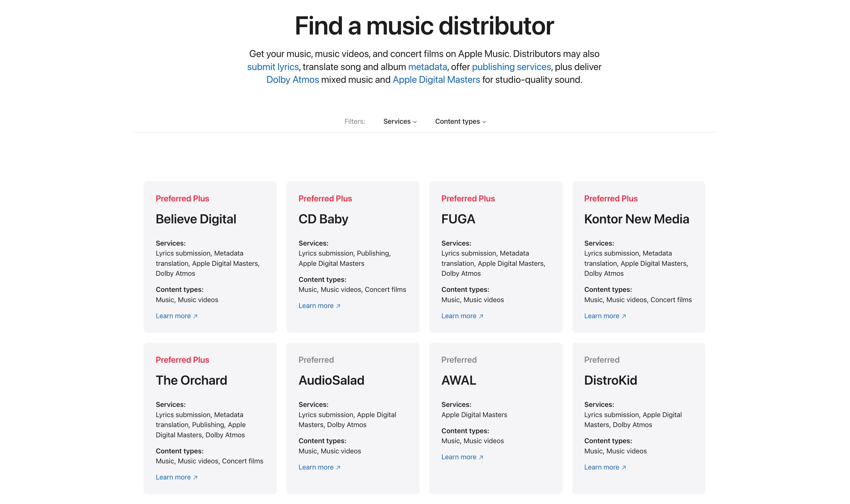
Task: Click CD Baby's Learn more arrow icon
Action: click(338, 306)
